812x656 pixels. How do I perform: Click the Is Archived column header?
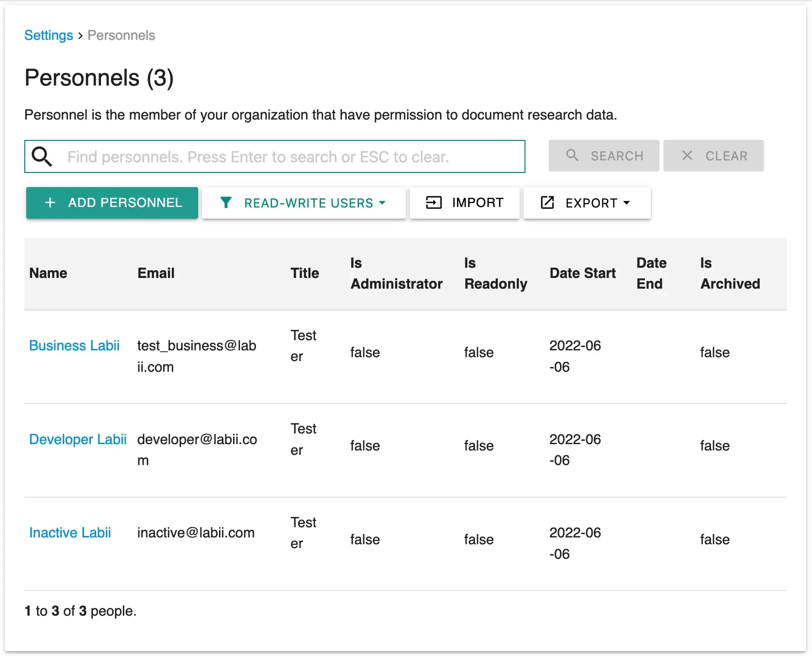pyautogui.click(x=730, y=273)
